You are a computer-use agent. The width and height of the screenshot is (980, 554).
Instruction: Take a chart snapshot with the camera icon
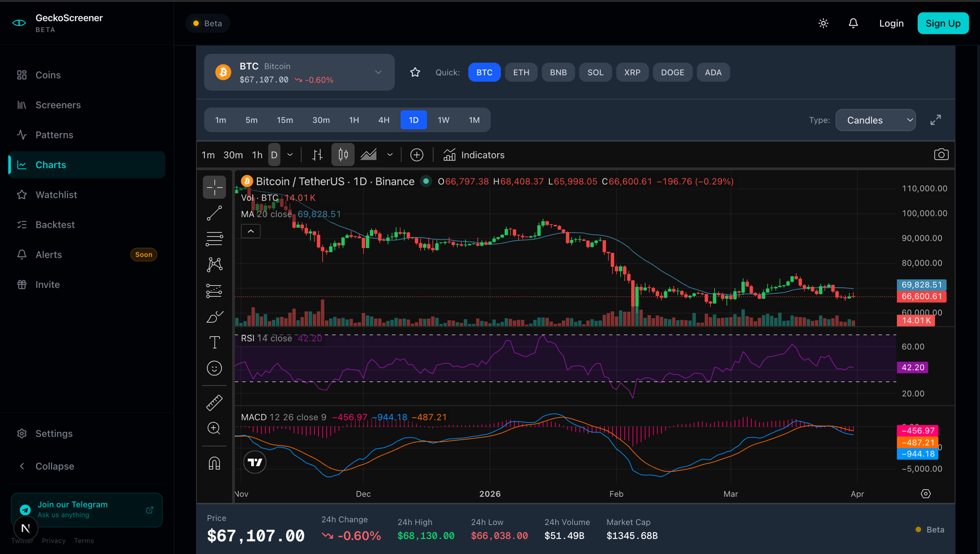coord(941,154)
